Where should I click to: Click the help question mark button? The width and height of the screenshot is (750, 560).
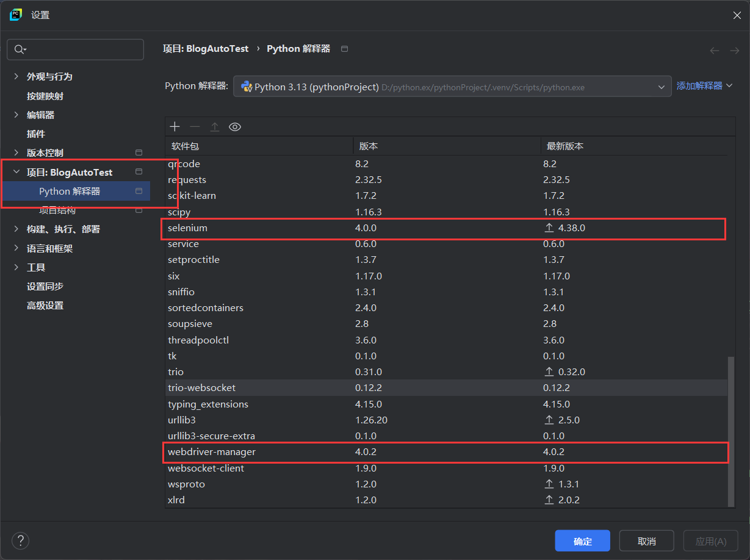[21, 540]
